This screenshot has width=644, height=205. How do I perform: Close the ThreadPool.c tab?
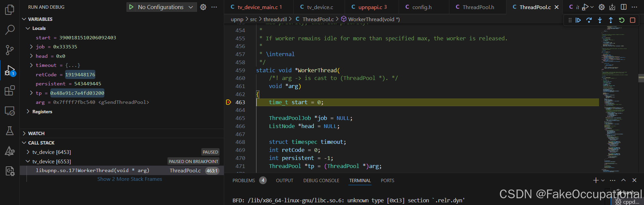click(x=556, y=7)
